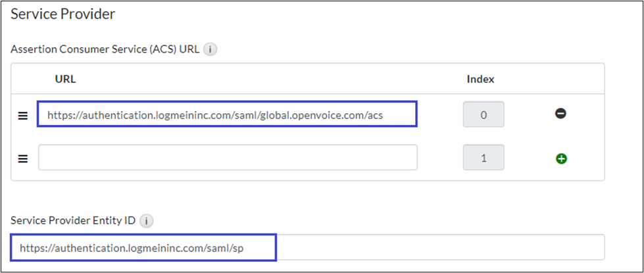Click the info icon beside Service Provider Entity ID

pos(147,221)
